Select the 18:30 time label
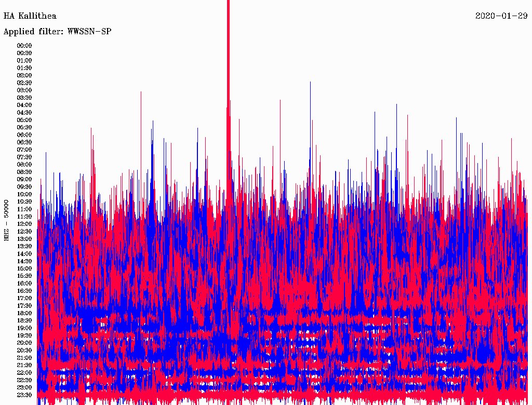Screen dimensions: 532x405 pos(24,320)
